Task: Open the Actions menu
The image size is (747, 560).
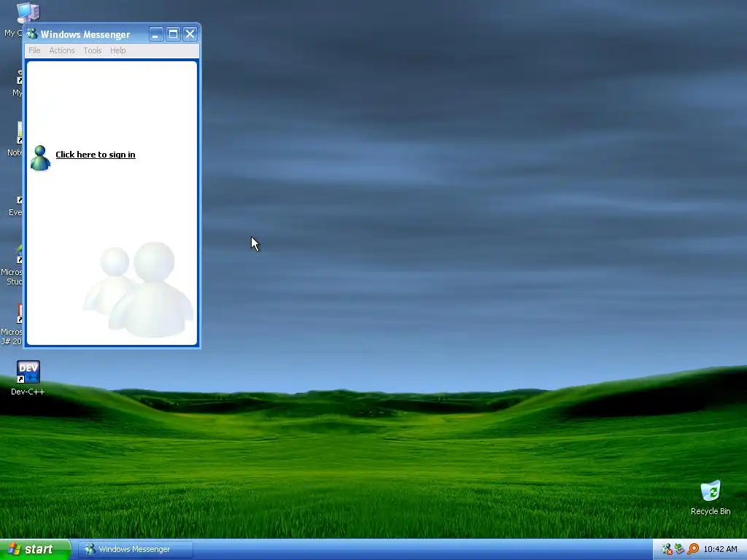Action: (62, 50)
